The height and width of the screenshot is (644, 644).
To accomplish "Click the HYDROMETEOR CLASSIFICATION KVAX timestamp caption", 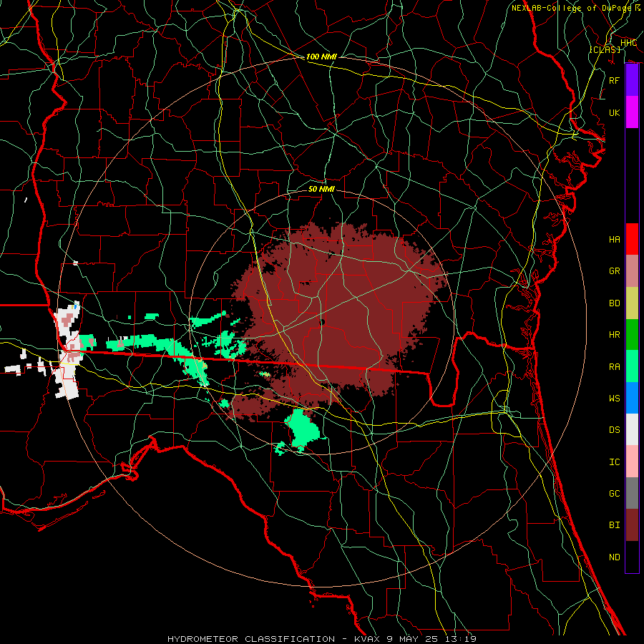I will pos(322,639).
